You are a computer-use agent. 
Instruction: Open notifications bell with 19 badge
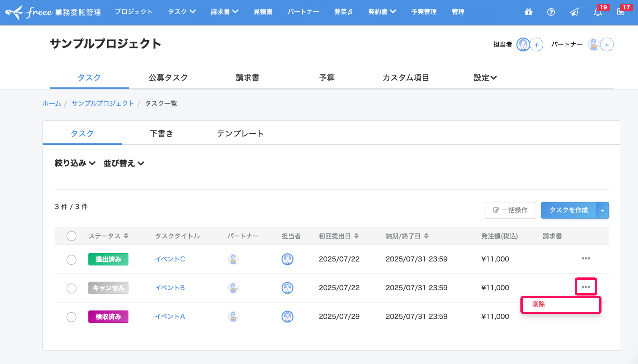coord(598,12)
